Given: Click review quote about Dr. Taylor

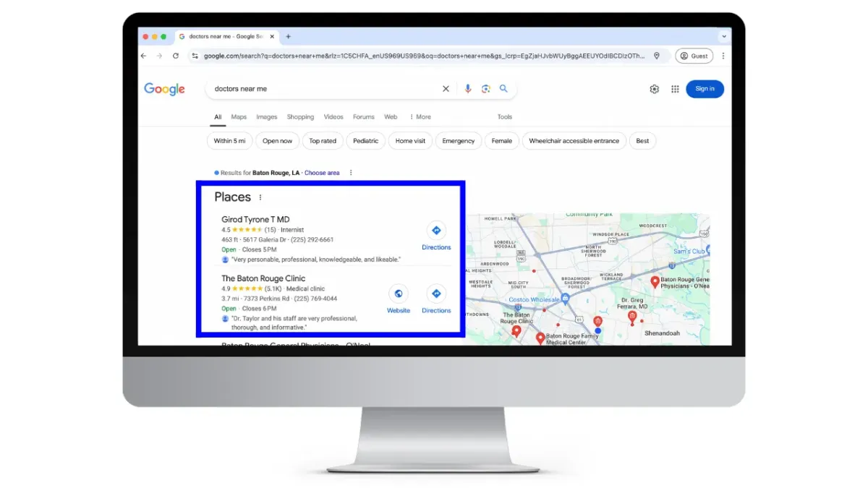Looking at the screenshot, I should pyautogui.click(x=294, y=322).
